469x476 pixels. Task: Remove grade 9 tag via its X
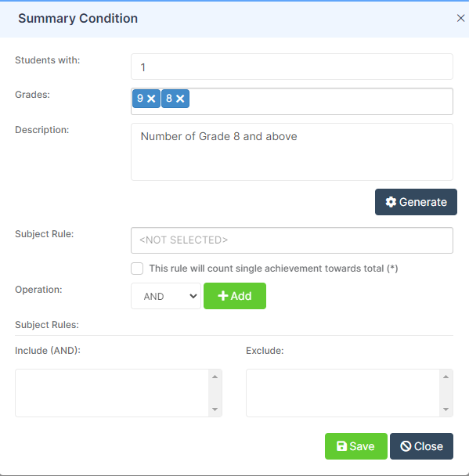151,99
